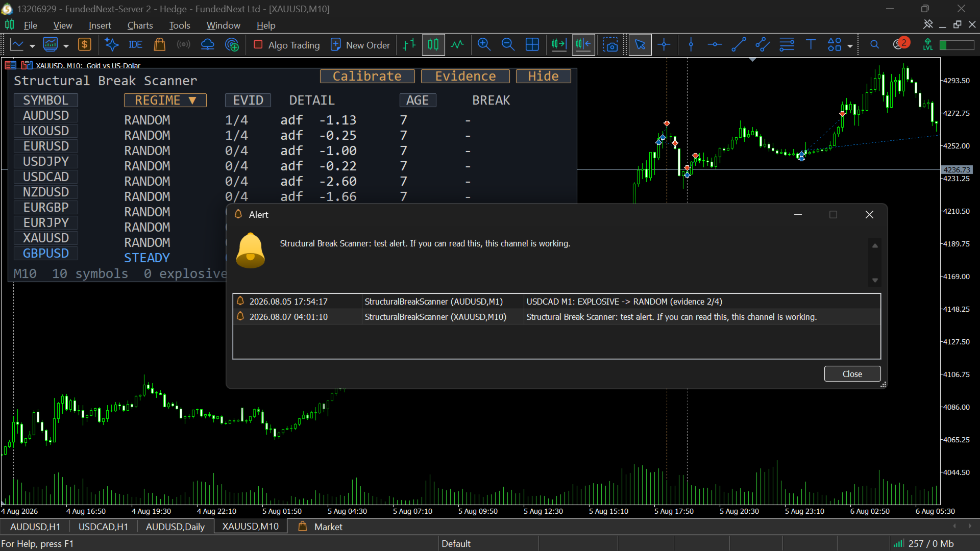Click the New Order toolbar button
Viewport: 980px width, 551px height.
point(360,45)
